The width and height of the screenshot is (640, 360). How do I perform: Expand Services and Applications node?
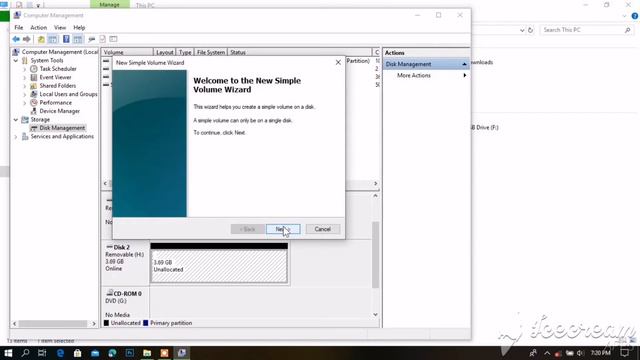click(16, 136)
